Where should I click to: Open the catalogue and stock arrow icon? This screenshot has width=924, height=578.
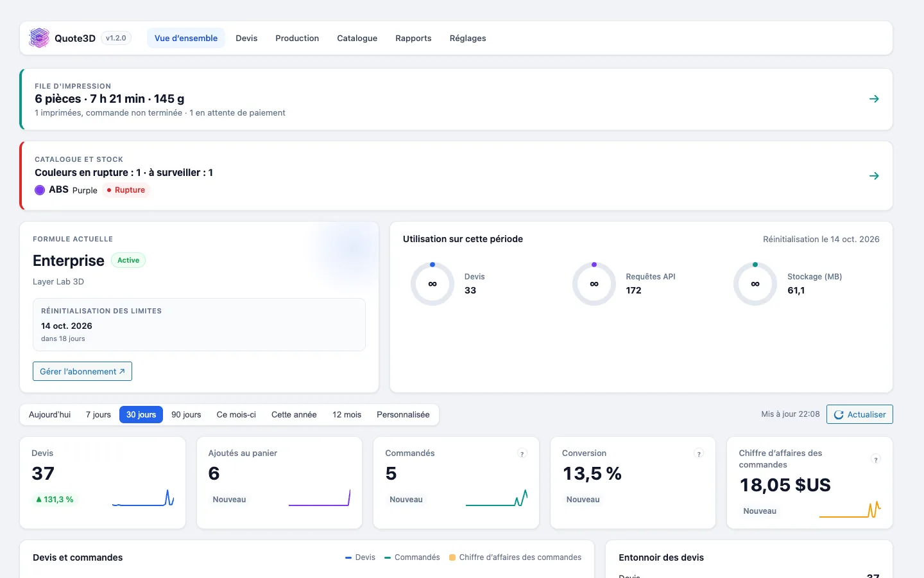[874, 176]
